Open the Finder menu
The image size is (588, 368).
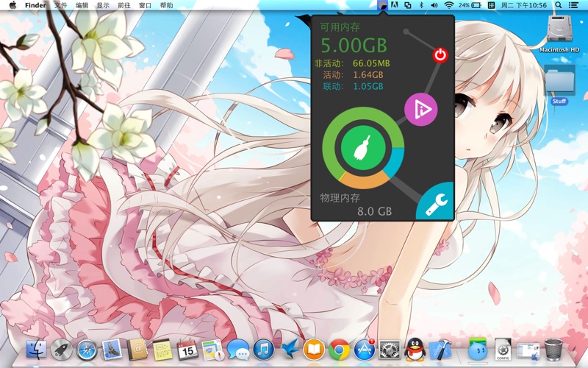point(35,5)
